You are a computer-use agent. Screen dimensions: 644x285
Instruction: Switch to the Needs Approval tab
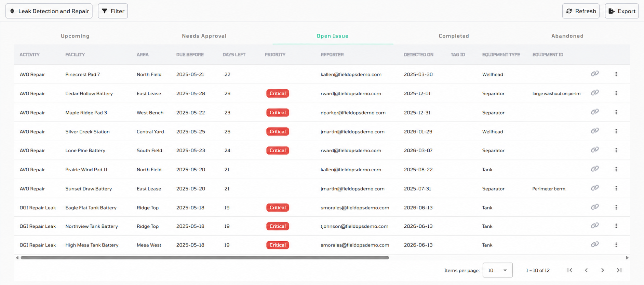(x=204, y=36)
